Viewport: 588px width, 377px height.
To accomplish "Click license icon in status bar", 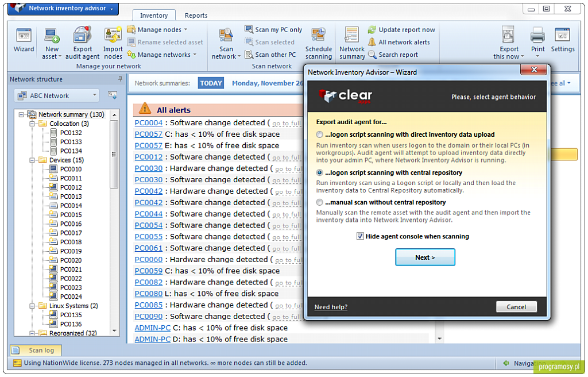I will point(17,363).
